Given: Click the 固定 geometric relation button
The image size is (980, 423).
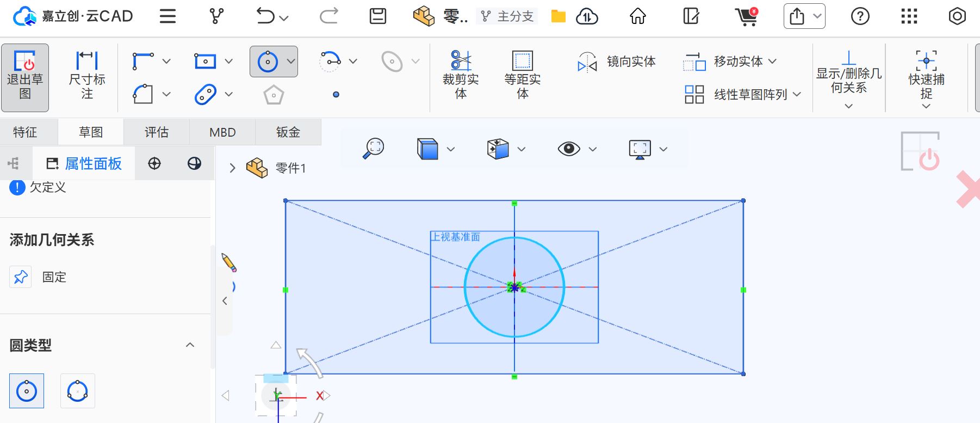Looking at the screenshot, I should [x=21, y=277].
